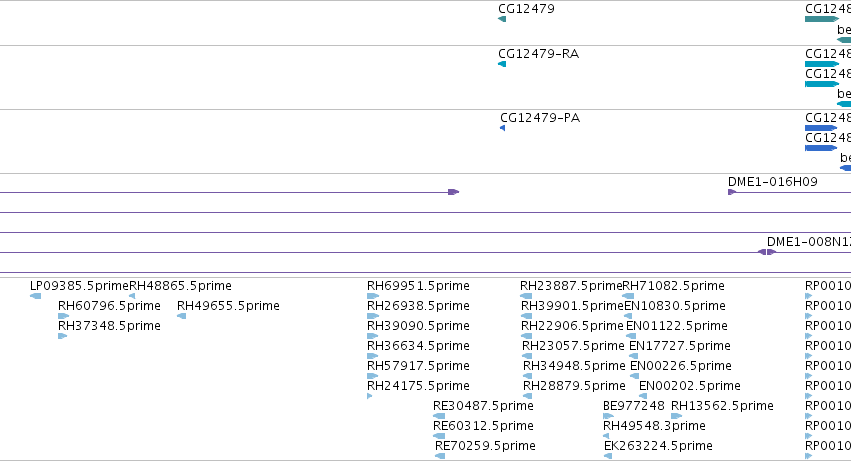
Task: Click the RE70259.5prime label
Action: [x=485, y=446]
